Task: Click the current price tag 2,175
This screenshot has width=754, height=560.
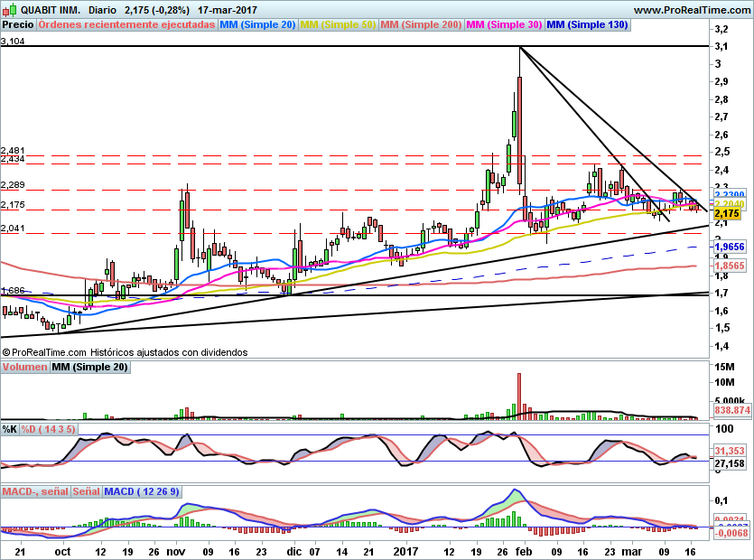Action: click(x=727, y=213)
